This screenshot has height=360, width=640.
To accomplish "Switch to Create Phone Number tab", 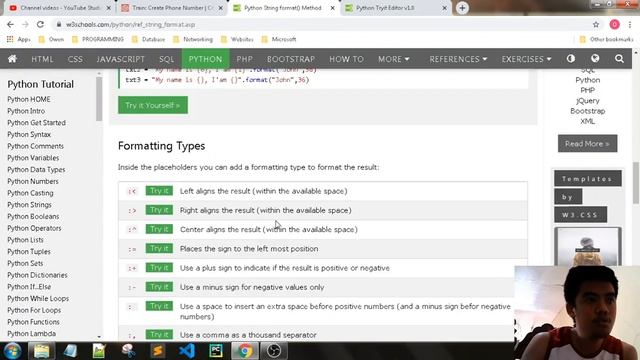I will point(172,8).
